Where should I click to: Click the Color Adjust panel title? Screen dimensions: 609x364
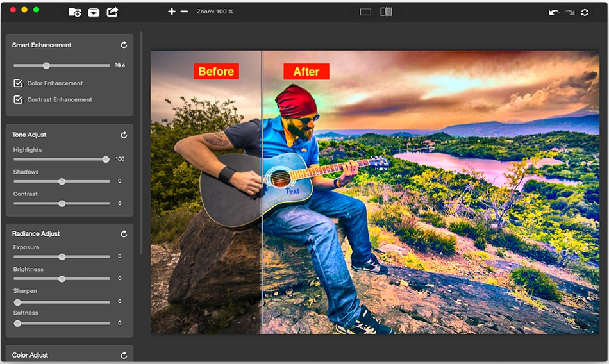(30, 355)
